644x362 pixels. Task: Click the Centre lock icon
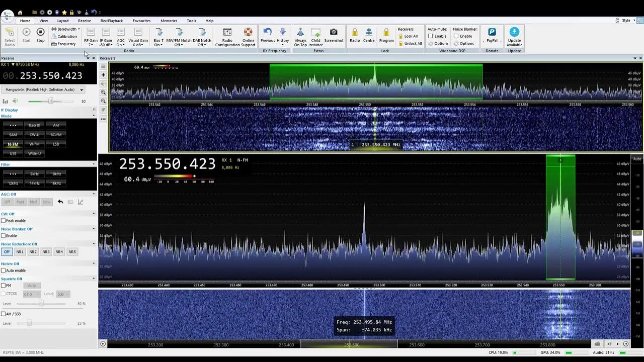(369, 33)
